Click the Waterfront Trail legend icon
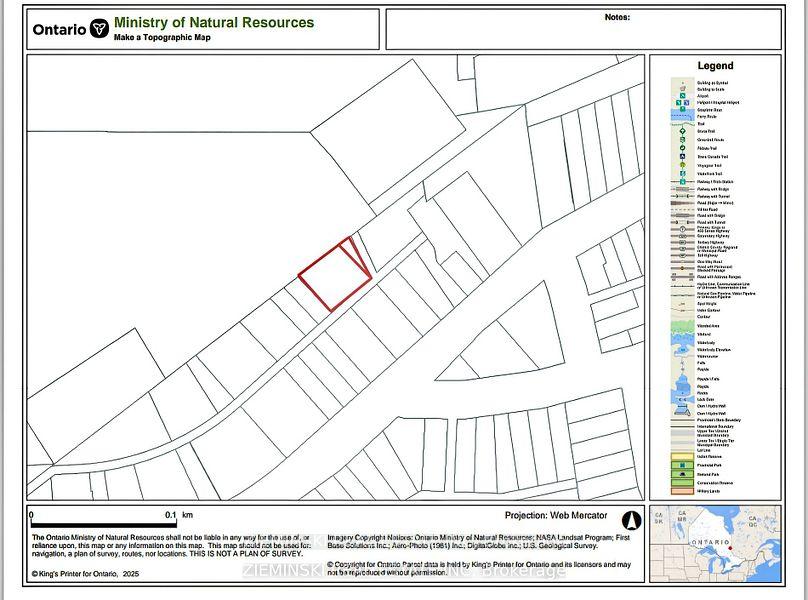This screenshot has width=808, height=600. pos(683,174)
